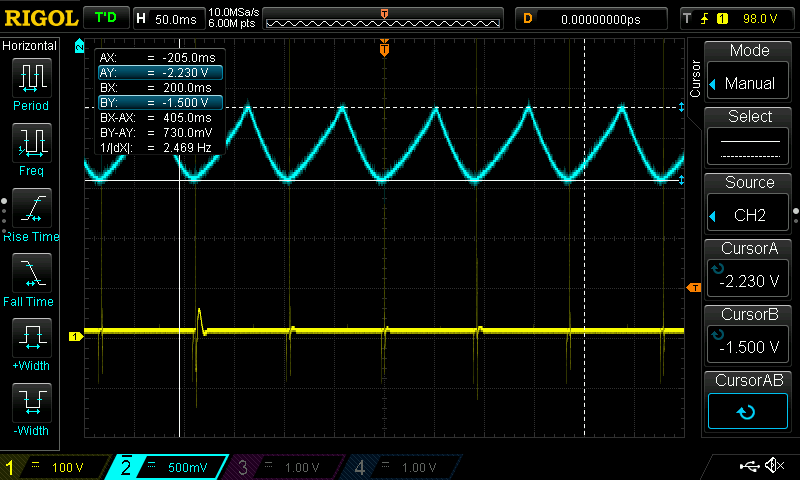Click the 6.00M pts memory depth readout

pos(232,23)
